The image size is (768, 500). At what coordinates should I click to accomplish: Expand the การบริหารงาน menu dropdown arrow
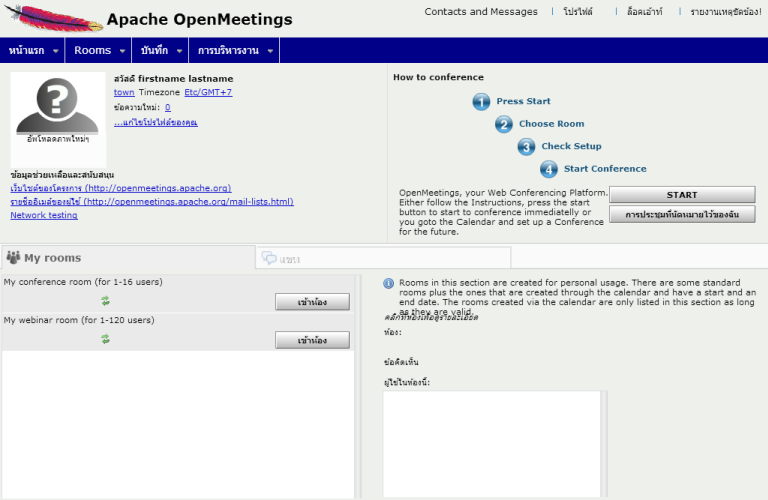point(270,51)
